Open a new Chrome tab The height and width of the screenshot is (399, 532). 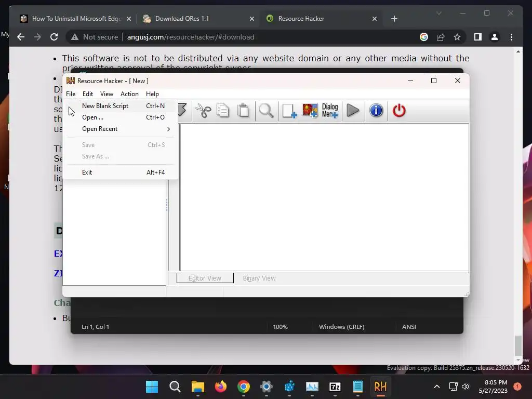(x=394, y=19)
